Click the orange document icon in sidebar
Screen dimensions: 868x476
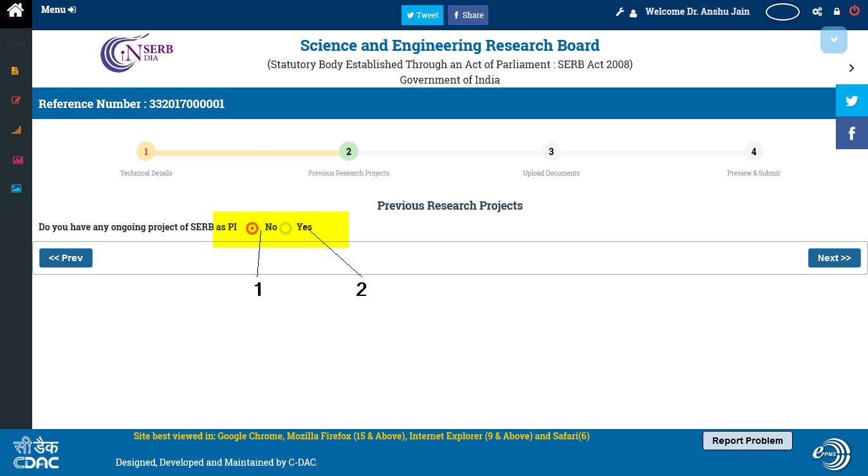point(15,71)
